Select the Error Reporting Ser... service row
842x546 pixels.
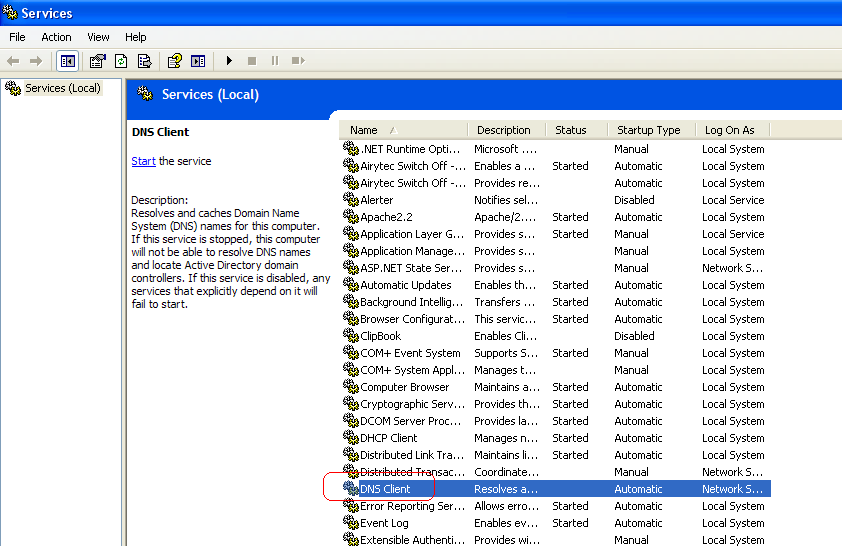[x=556, y=506]
